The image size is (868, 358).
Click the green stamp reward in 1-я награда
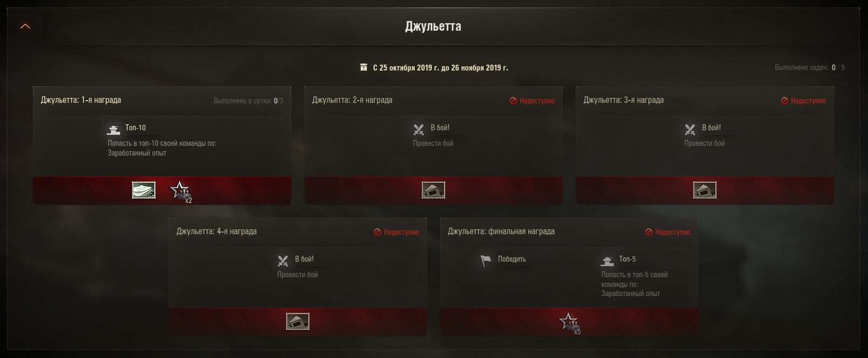coord(144,190)
